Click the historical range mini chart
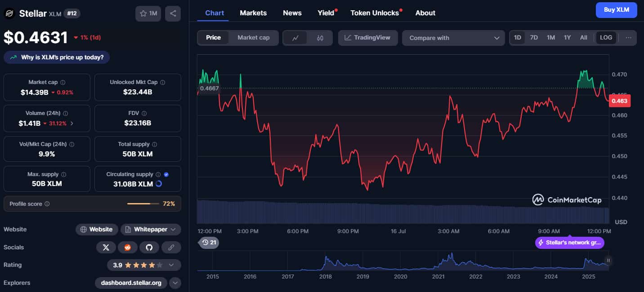The width and height of the screenshot is (644, 292). [x=402, y=261]
